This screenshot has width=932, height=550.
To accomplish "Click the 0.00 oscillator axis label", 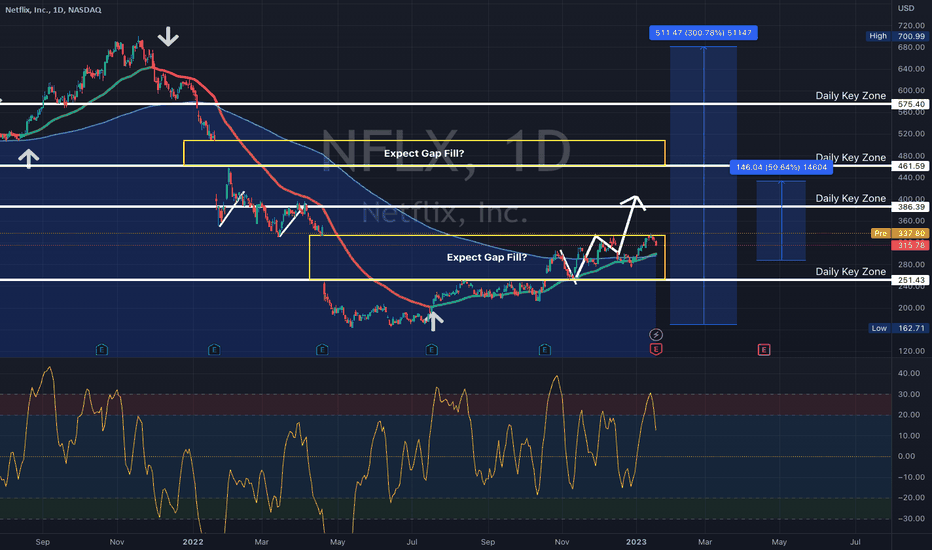I will [906, 456].
